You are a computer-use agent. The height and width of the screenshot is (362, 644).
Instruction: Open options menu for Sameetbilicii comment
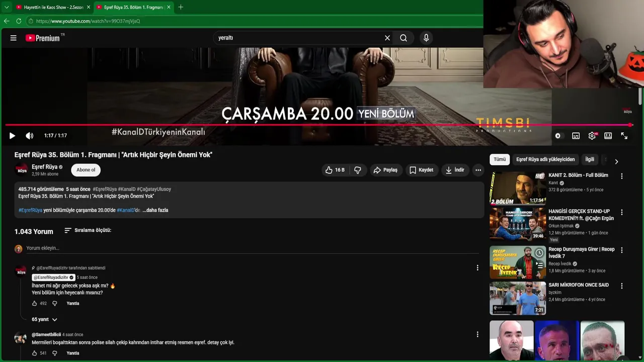[x=477, y=335]
